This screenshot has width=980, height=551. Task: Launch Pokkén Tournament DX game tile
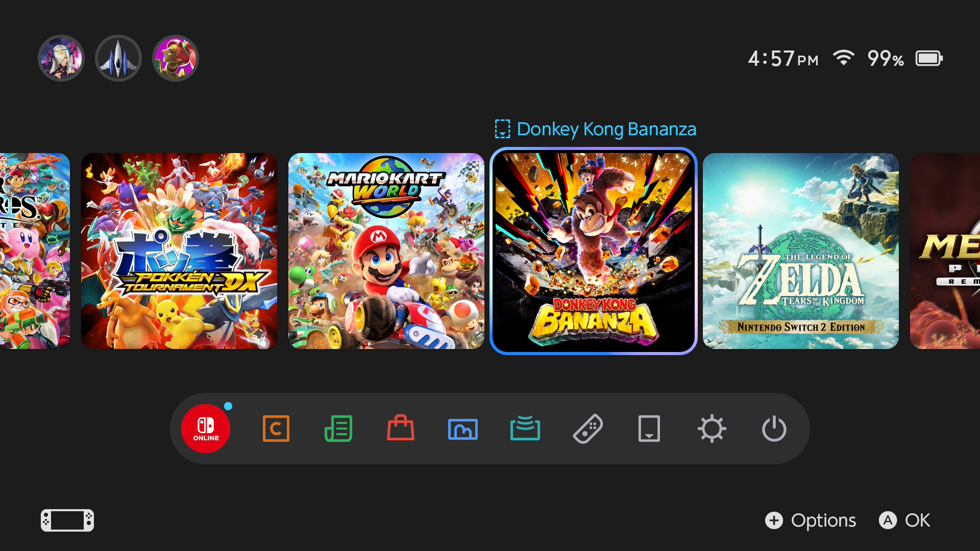coord(179,251)
